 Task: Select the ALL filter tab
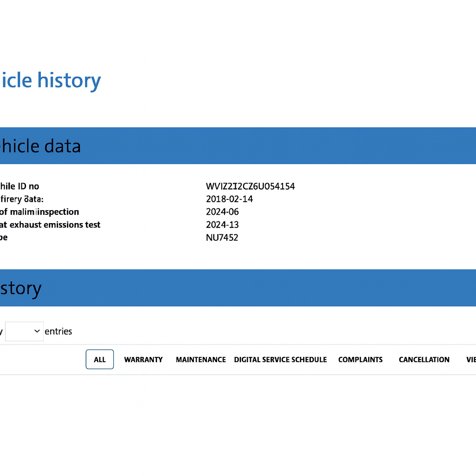point(99,359)
